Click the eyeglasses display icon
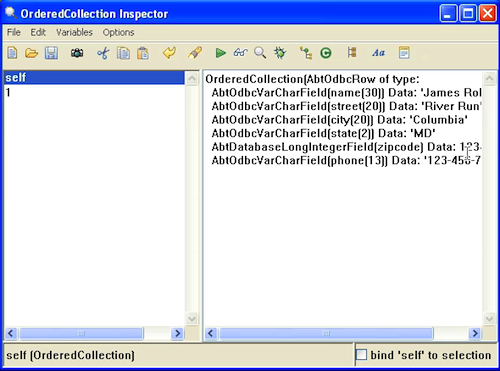The width and height of the screenshot is (500, 371). (240, 53)
